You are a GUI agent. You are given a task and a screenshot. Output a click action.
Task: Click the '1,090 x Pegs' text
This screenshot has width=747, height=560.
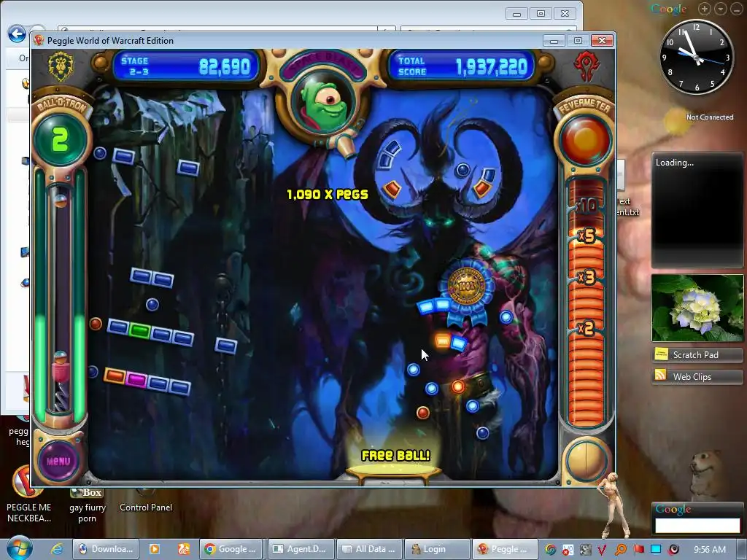[x=328, y=194]
